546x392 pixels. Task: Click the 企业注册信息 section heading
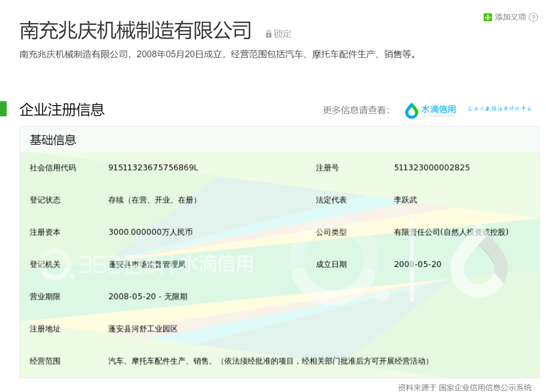(62, 110)
